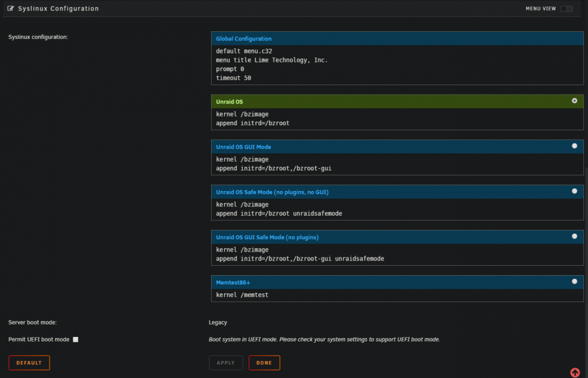Viewport: 588px width, 378px height.
Task: Click into the Safe Mode (no plugins, no GUI) text area
Action: click(x=397, y=209)
